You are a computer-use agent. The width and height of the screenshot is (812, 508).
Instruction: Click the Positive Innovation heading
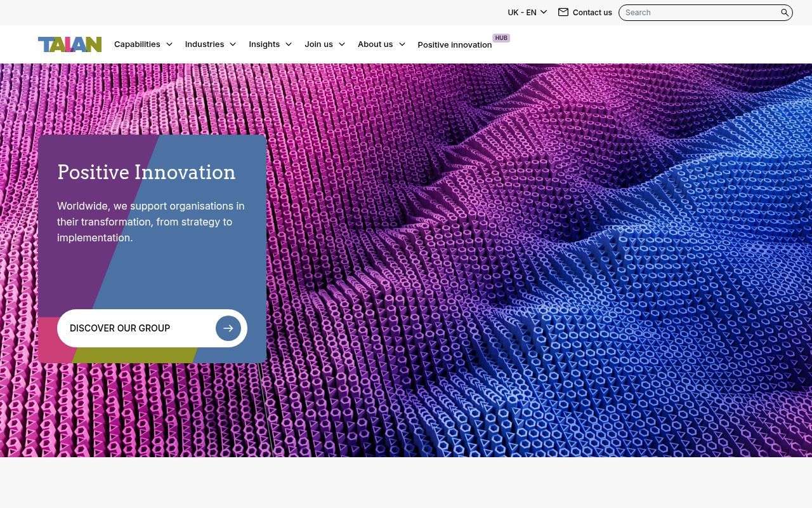(x=147, y=172)
